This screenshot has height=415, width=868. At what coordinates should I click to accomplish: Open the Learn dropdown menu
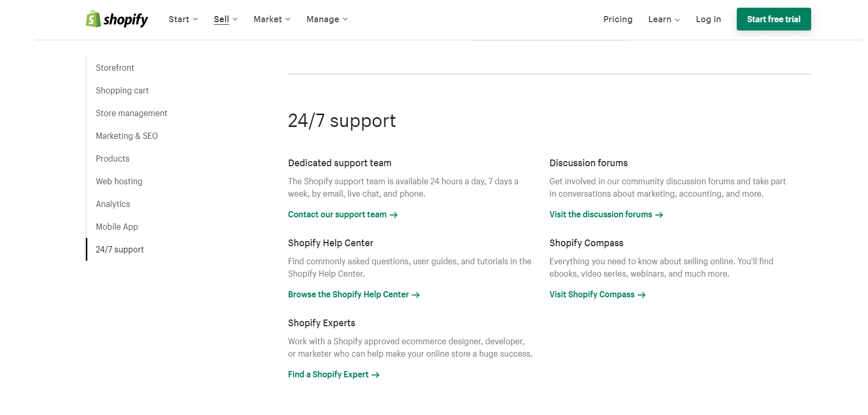664,19
